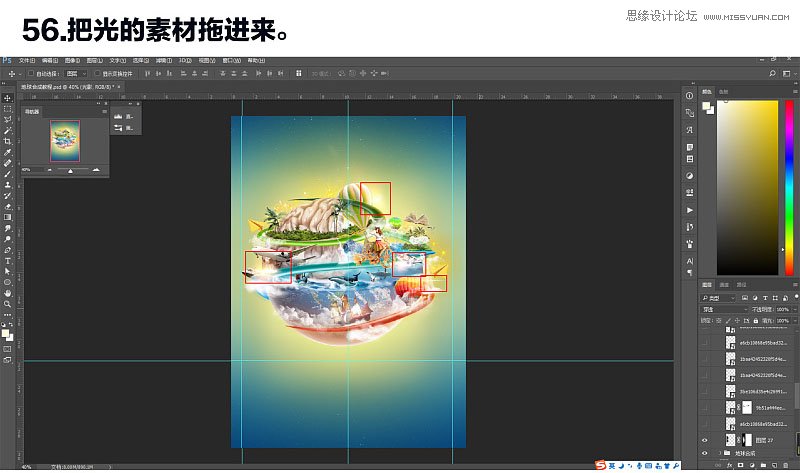Switch to the Channels tab

(724, 285)
